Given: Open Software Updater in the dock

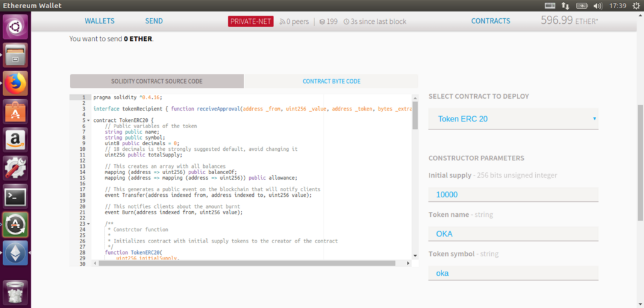Looking at the screenshot, I should 15,224.
